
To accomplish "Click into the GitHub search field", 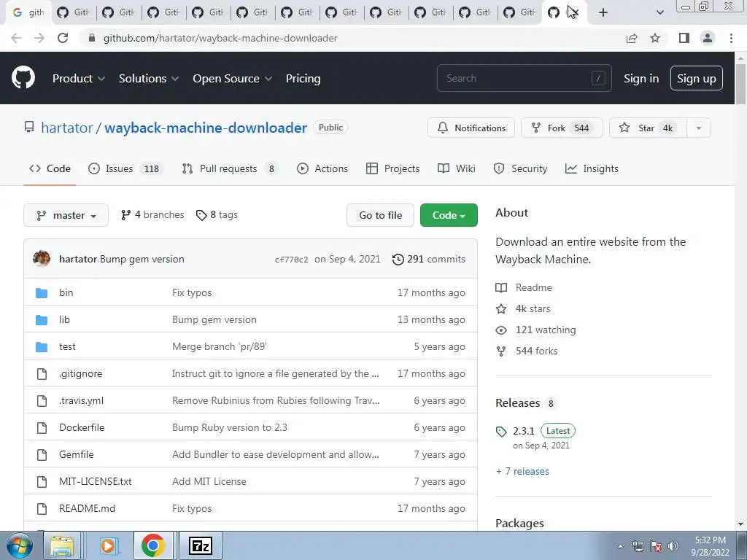I will (524, 78).
